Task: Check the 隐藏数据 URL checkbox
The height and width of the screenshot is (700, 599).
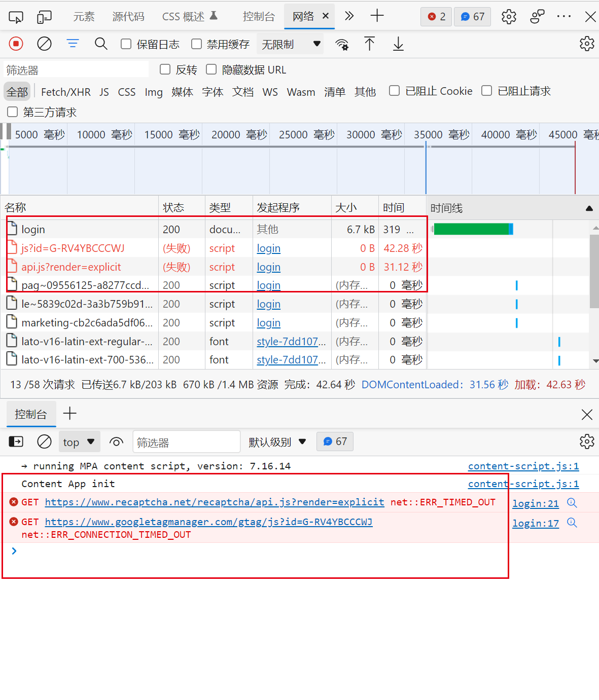Action: tap(212, 69)
